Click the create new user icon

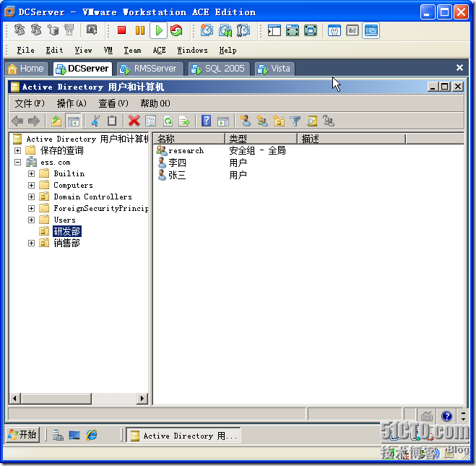(246, 121)
